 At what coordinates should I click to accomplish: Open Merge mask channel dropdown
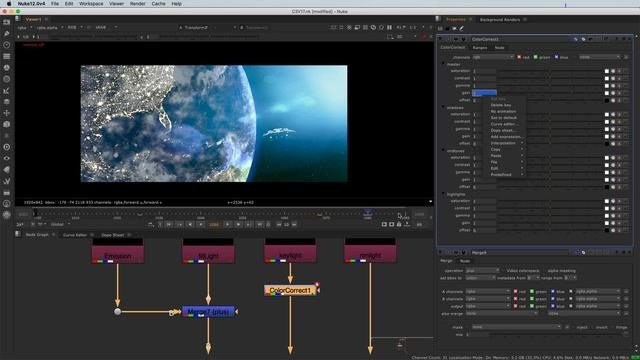pos(517,327)
